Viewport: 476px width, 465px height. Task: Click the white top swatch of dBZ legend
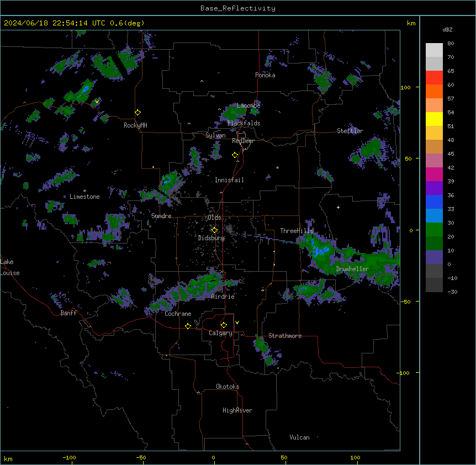pos(434,50)
